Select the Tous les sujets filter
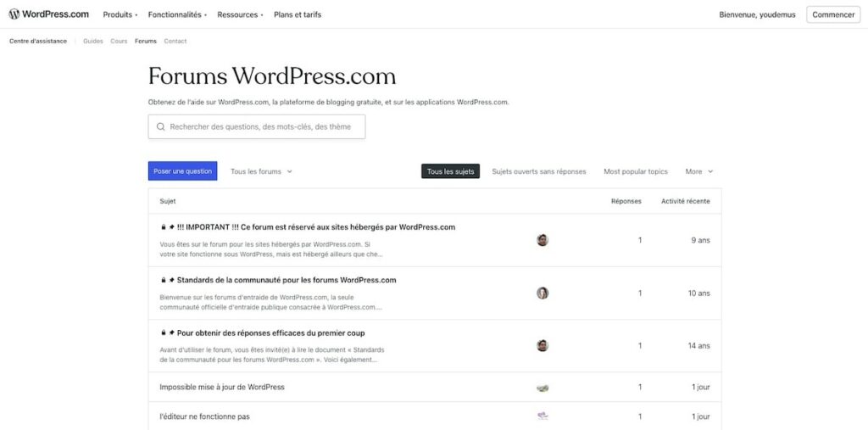The width and height of the screenshot is (868, 430). (451, 172)
